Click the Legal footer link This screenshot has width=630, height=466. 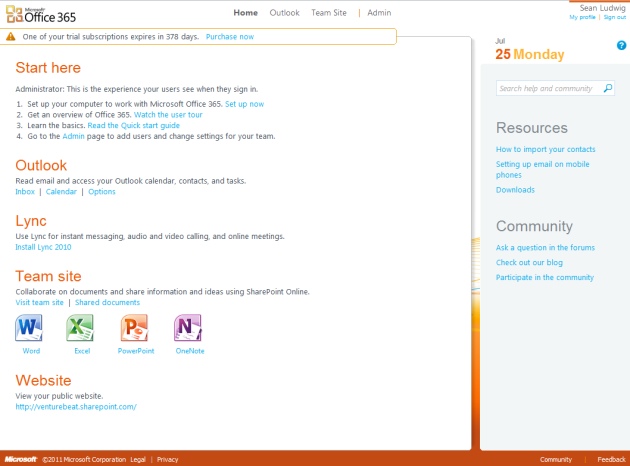pos(138,460)
